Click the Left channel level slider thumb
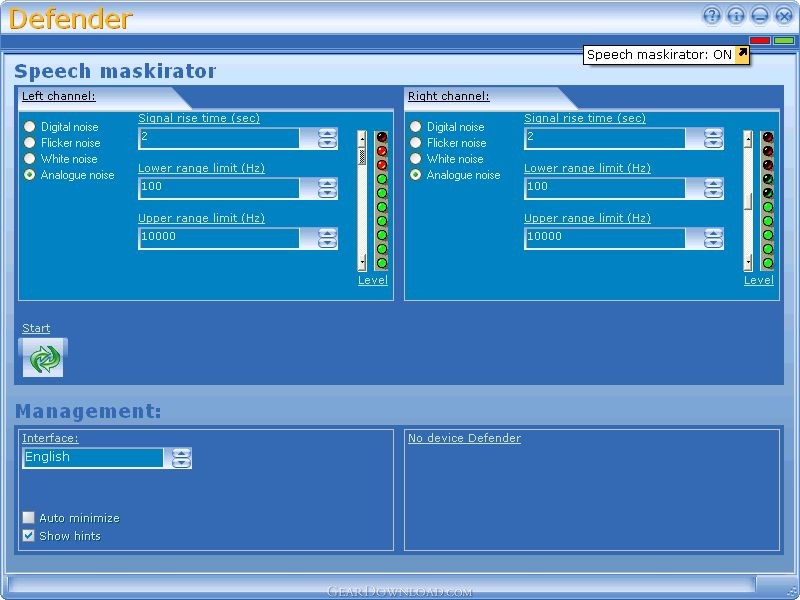This screenshot has width=800, height=600. pyautogui.click(x=362, y=156)
